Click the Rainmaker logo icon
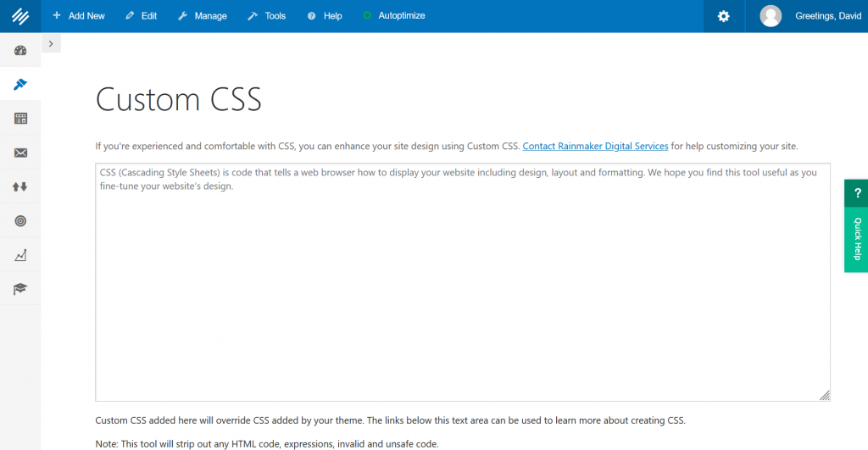The width and height of the screenshot is (868, 450). [x=20, y=16]
